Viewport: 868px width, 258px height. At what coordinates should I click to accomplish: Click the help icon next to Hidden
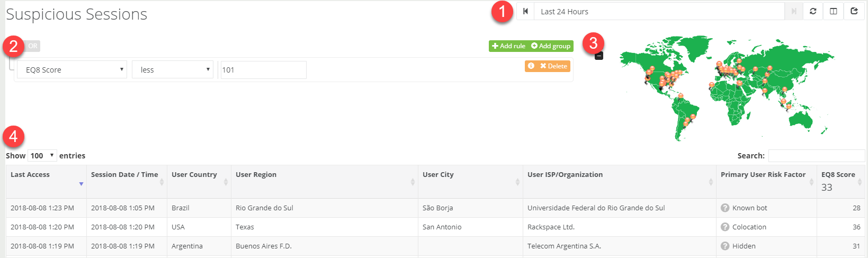click(725, 246)
